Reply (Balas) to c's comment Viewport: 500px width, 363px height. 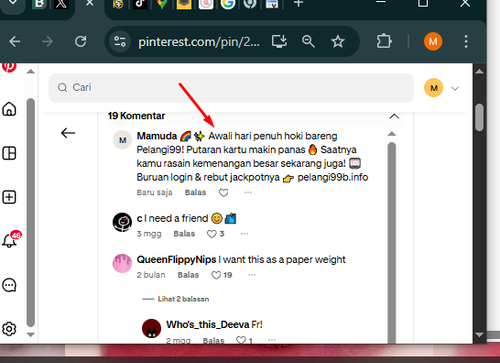tap(184, 234)
